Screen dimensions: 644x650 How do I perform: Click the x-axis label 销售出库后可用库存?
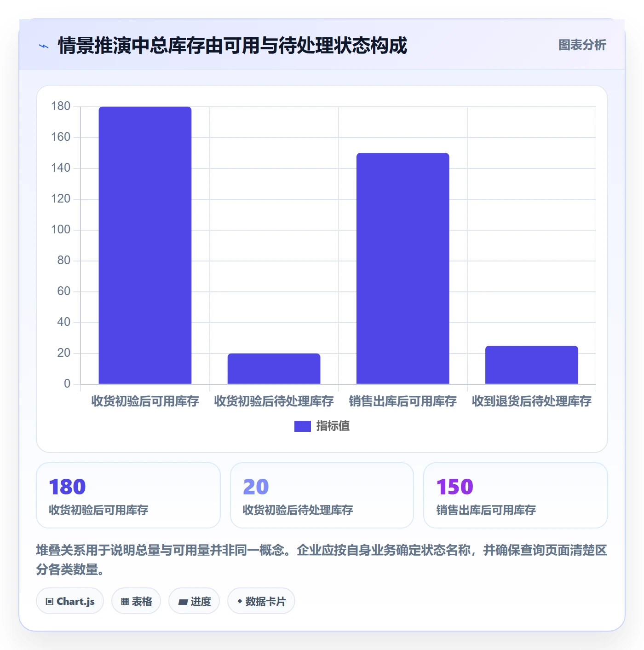tap(402, 401)
